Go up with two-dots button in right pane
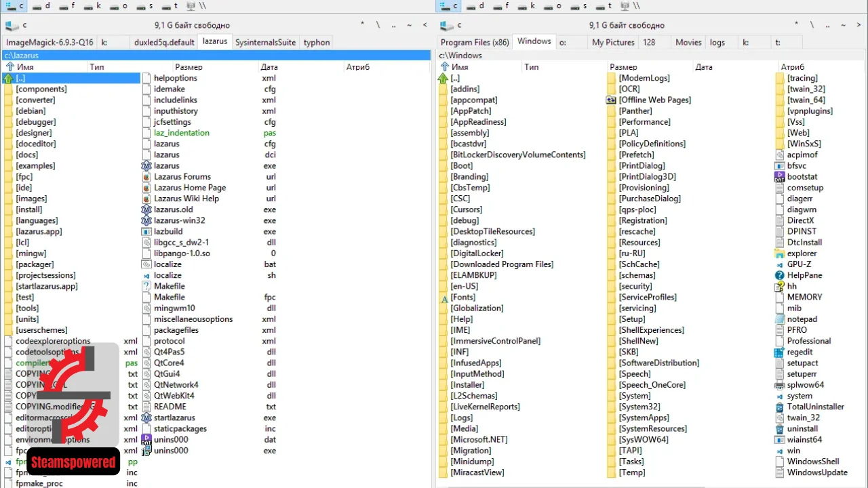This screenshot has height=488, width=868. tap(827, 25)
